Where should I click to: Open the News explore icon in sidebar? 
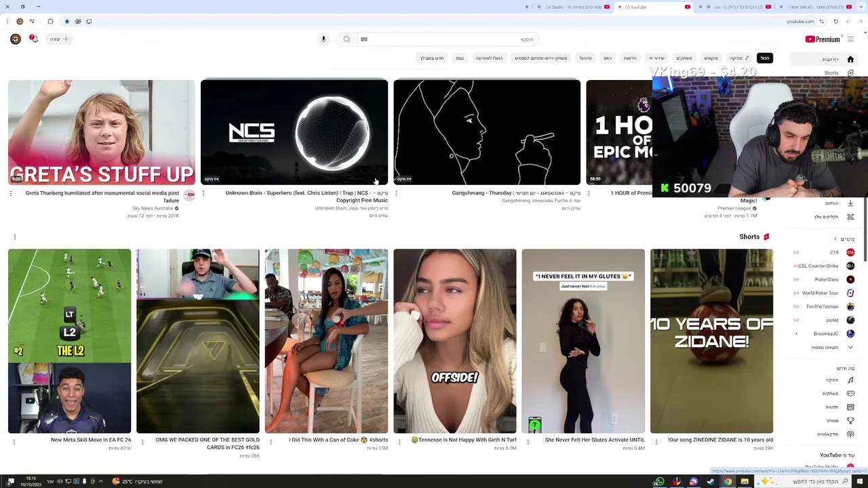850,407
